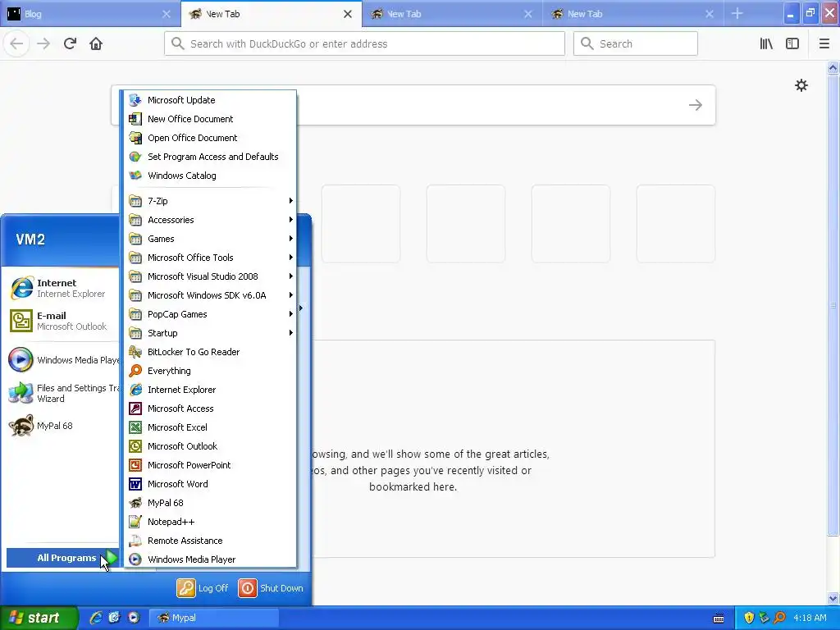Click the Remote Assistance icon
The width and height of the screenshot is (840, 630).
coord(135,541)
